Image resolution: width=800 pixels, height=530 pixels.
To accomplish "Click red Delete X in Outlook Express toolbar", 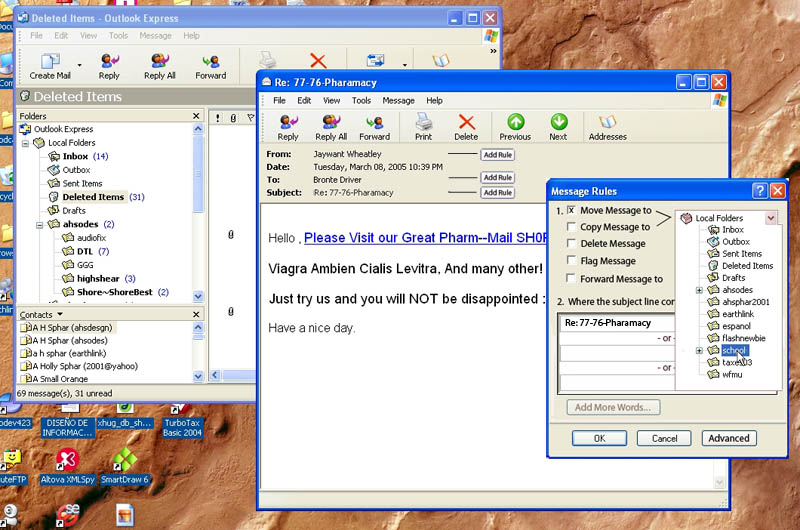I will pyautogui.click(x=318, y=61).
